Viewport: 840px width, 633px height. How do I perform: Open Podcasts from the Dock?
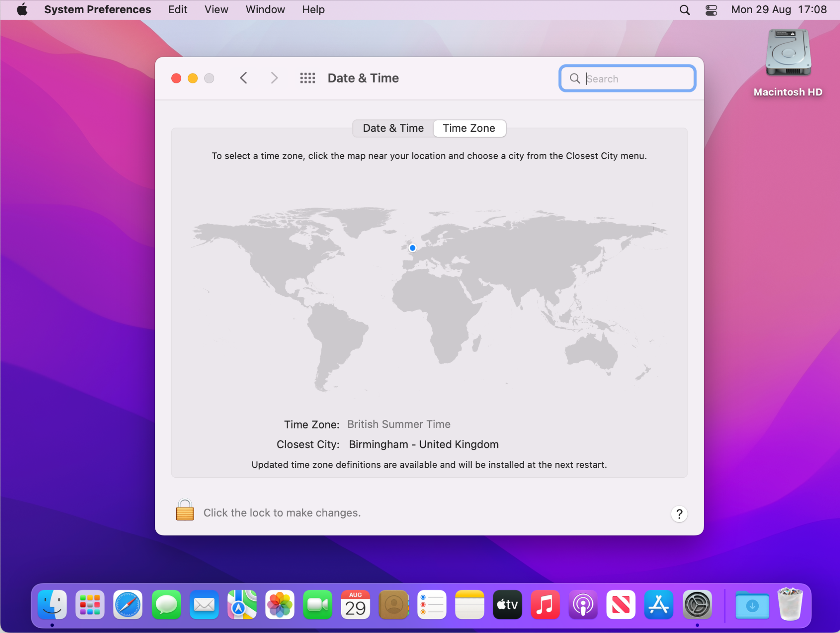tap(583, 605)
